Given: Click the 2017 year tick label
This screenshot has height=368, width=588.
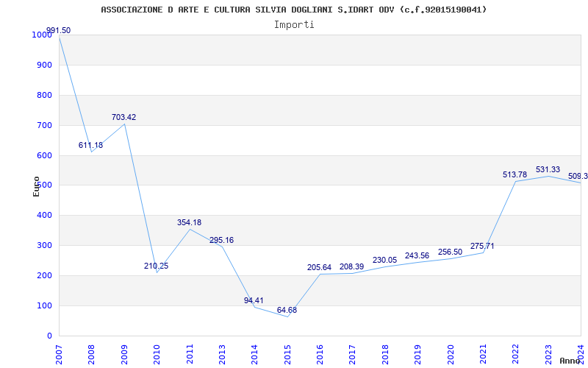Looking at the screenshot, I should click(x=353, y=354).
